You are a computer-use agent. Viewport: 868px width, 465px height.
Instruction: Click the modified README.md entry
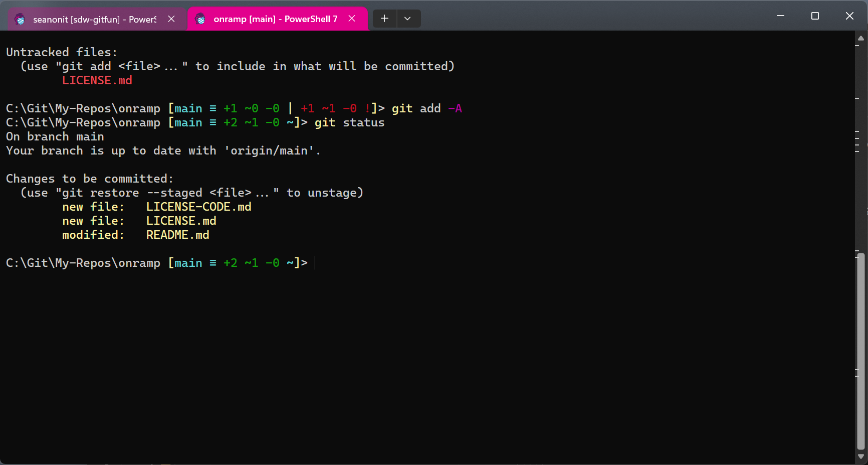(177, 234)
